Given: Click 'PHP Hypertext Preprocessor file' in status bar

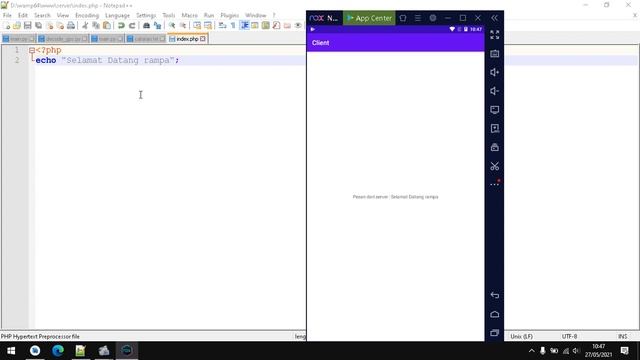Looking at the screenshot, I should 40,336.
